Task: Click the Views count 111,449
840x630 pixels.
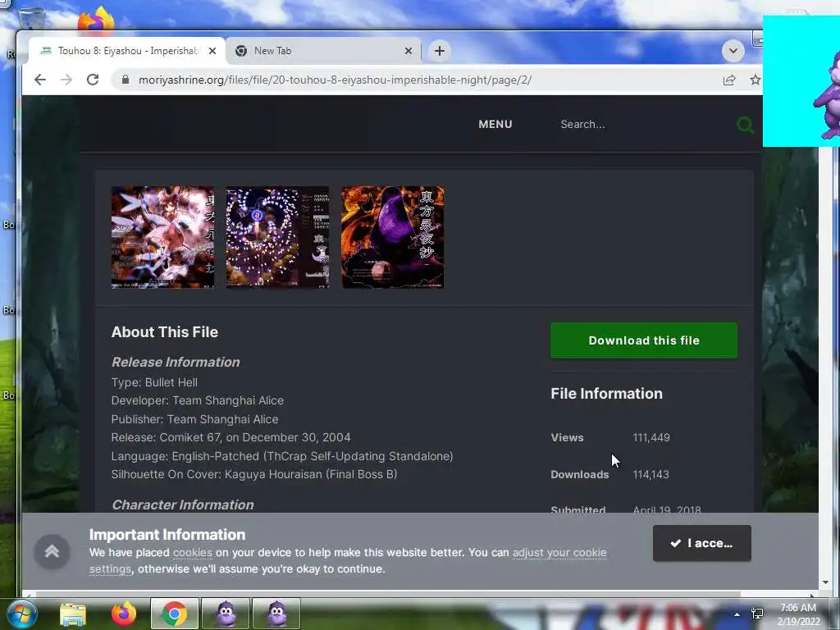Action: [651, 438]
